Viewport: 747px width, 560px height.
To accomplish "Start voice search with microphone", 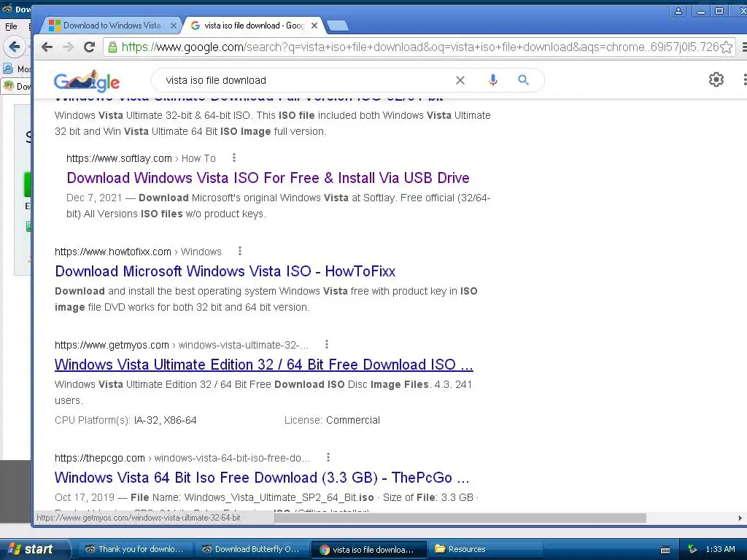I will point(493,80).
